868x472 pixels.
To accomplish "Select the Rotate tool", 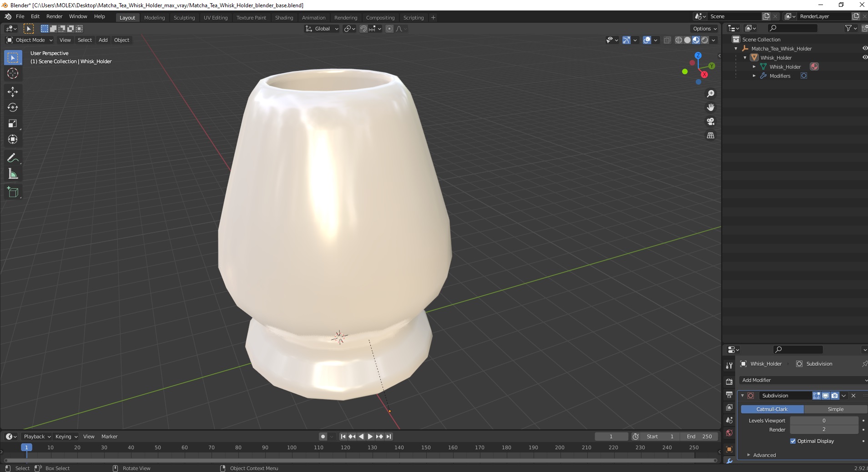I will (x=13, y=108).
